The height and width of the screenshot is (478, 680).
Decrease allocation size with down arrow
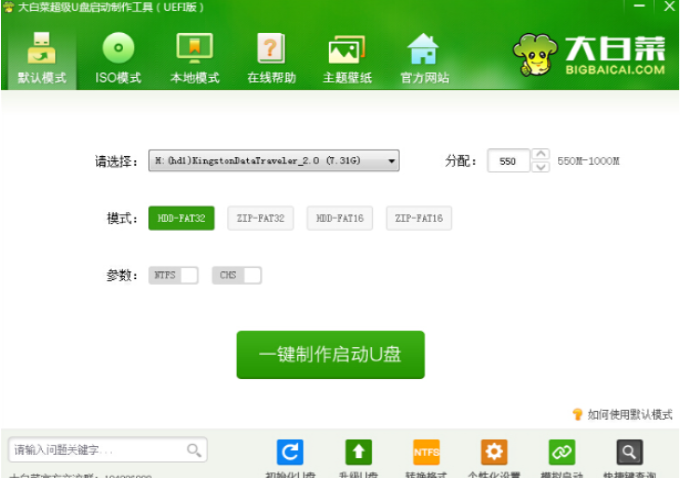click(x=541, y=167)
